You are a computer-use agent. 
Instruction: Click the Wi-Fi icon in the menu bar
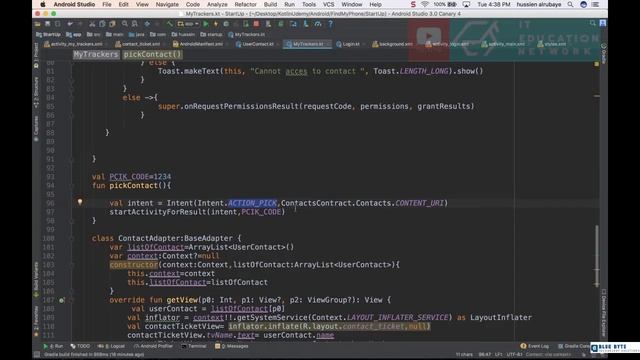pyautogui.click(x=425, y=4)
